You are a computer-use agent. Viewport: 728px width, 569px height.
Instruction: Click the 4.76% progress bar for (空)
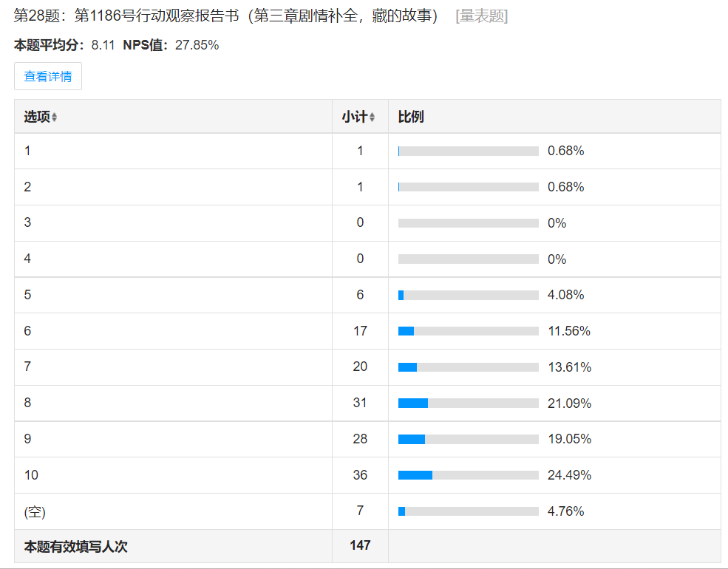tap(468, 511)
